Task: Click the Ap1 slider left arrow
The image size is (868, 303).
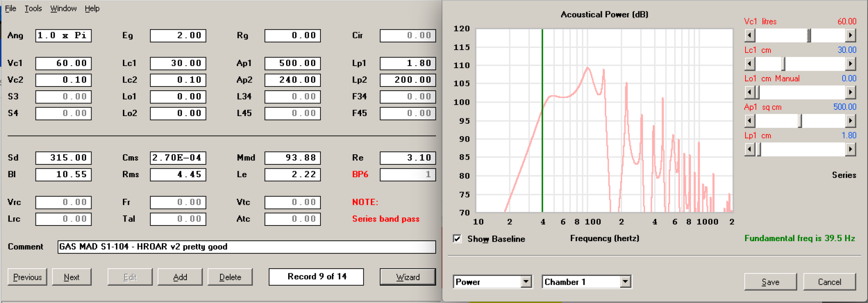Action: pos(749,121)
